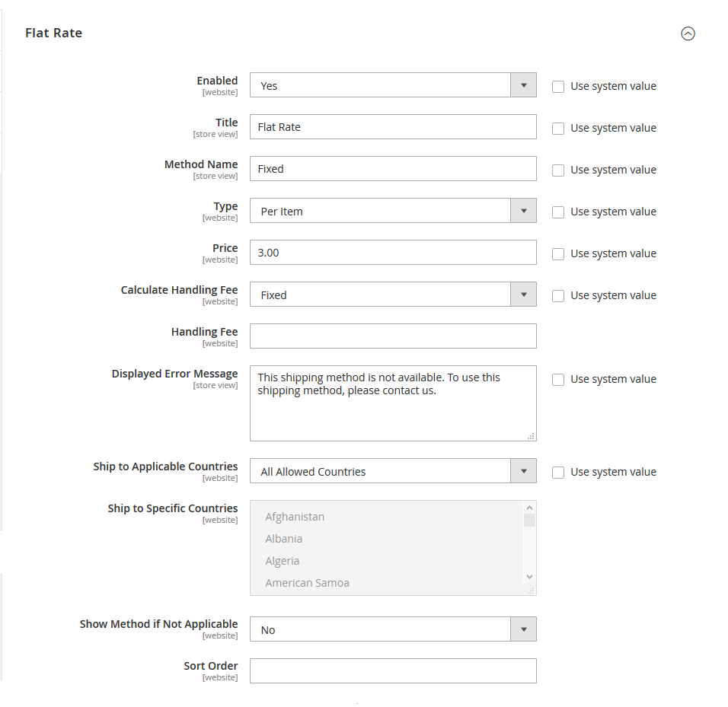Collapse the Flat Rate section

(x=688, y=33)
